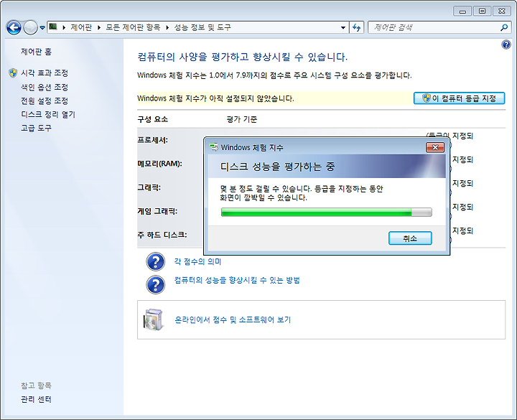Click the 구성 요소 column header
This screenshot has width=517, height=420.
pos(153,119)
